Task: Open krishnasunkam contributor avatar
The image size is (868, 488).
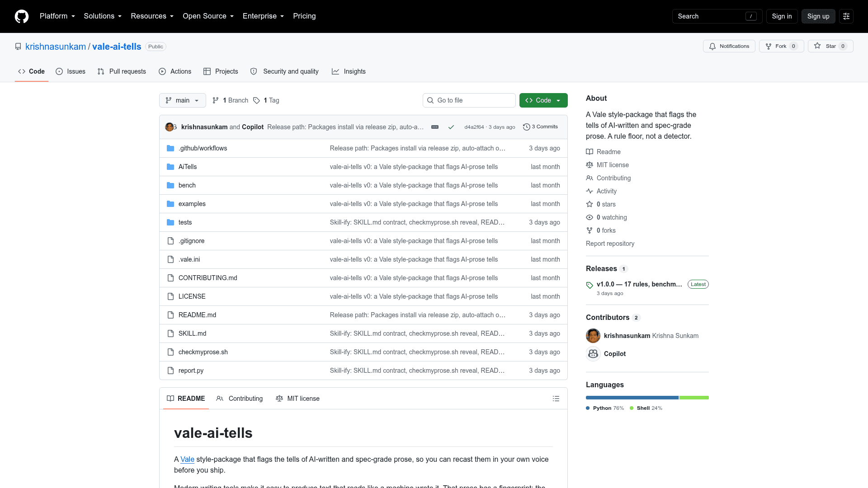Action: coord(593,336)
